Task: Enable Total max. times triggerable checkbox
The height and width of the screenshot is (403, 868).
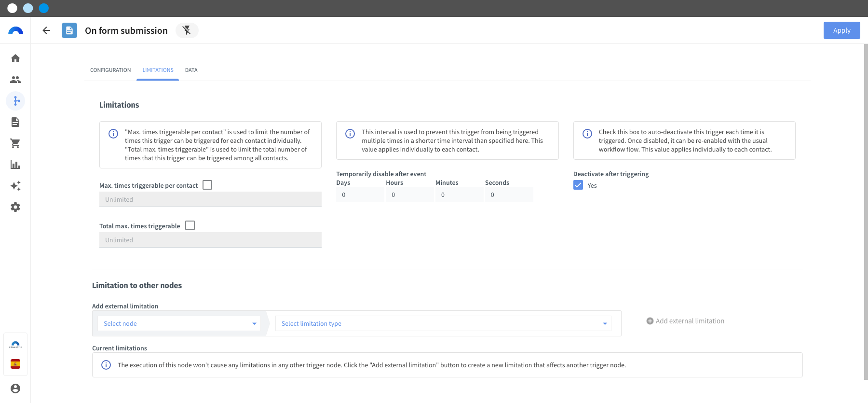Action: pyautogui.click(x=190, y=225)
